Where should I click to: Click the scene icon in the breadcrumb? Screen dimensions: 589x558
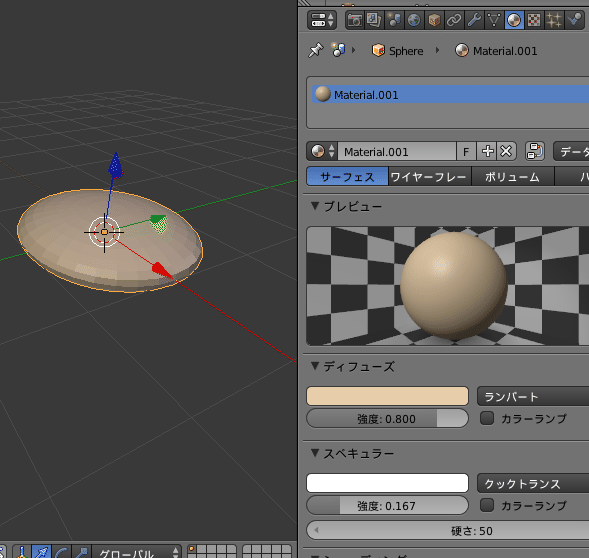point(338,50)
